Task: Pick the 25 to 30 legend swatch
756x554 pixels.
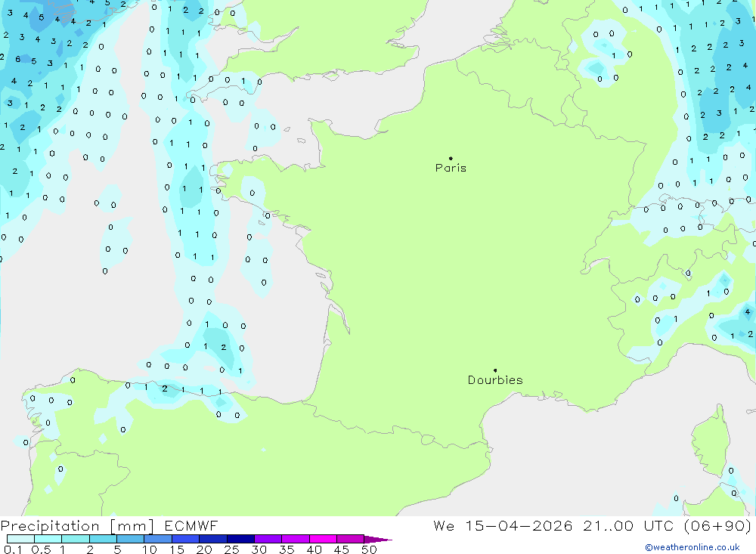Action: pyautogui.click(x=240, y=539)
